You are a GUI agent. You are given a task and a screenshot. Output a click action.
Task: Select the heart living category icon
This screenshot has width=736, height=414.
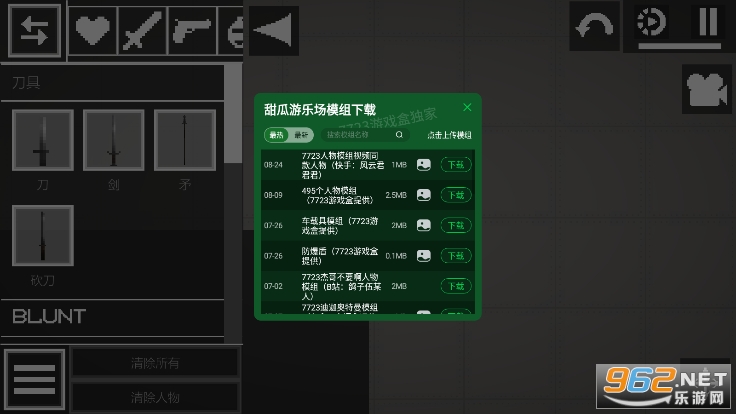point(92,31)
